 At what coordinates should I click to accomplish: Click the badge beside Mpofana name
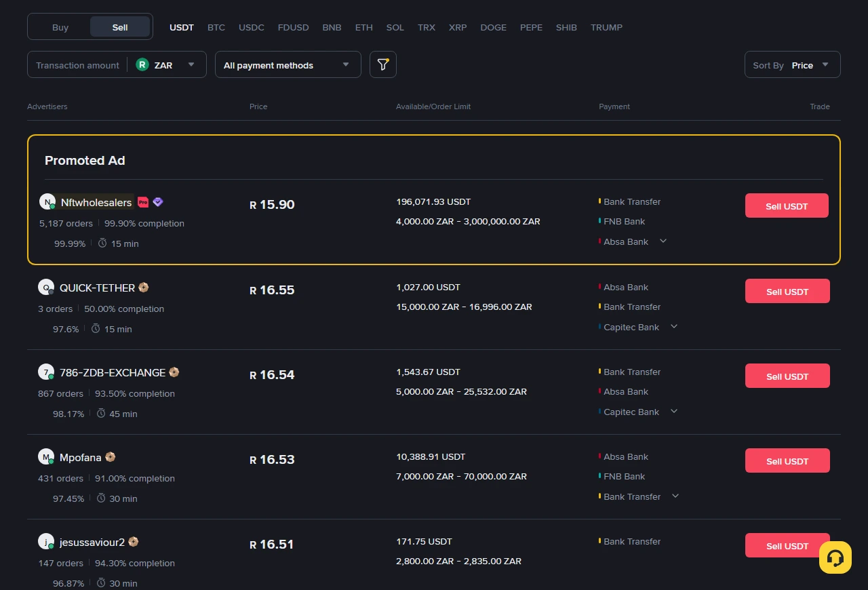point(110,457)
